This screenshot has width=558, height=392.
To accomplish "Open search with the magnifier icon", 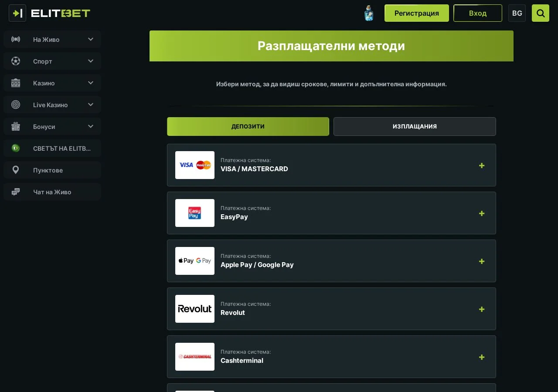I will [x=541, y=13].
